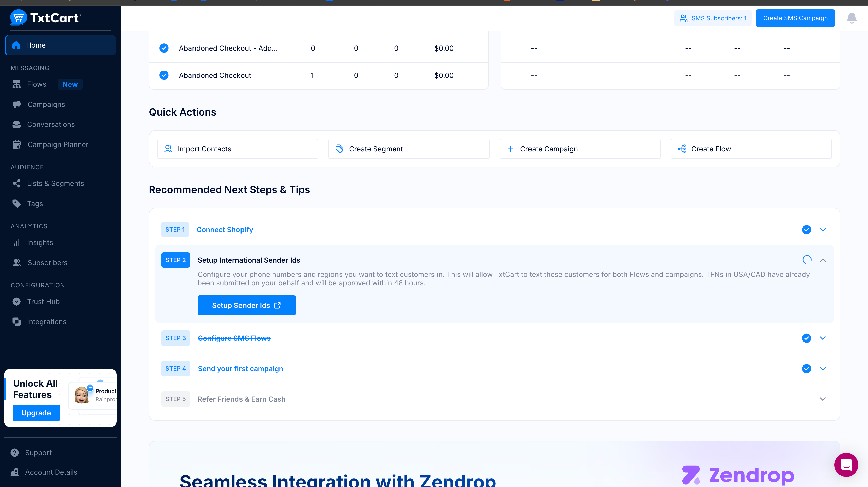Go to Home in the sidebar
The image size is (868, 487).
60,45
